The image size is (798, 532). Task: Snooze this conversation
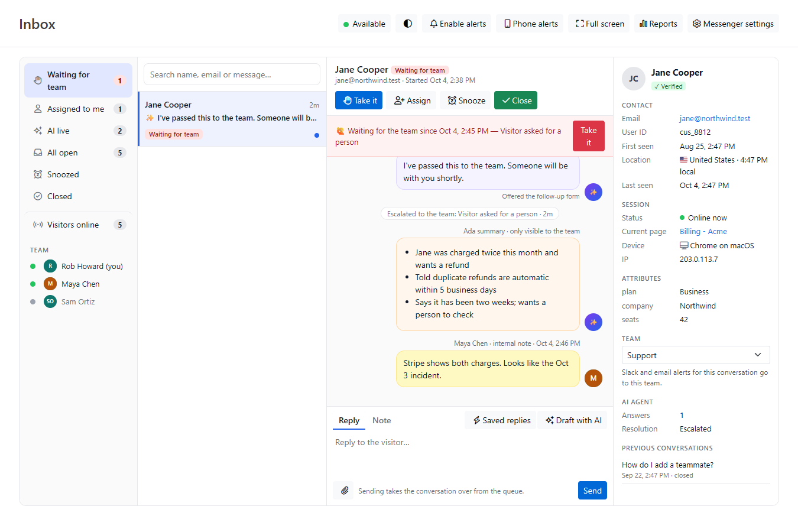466,100
